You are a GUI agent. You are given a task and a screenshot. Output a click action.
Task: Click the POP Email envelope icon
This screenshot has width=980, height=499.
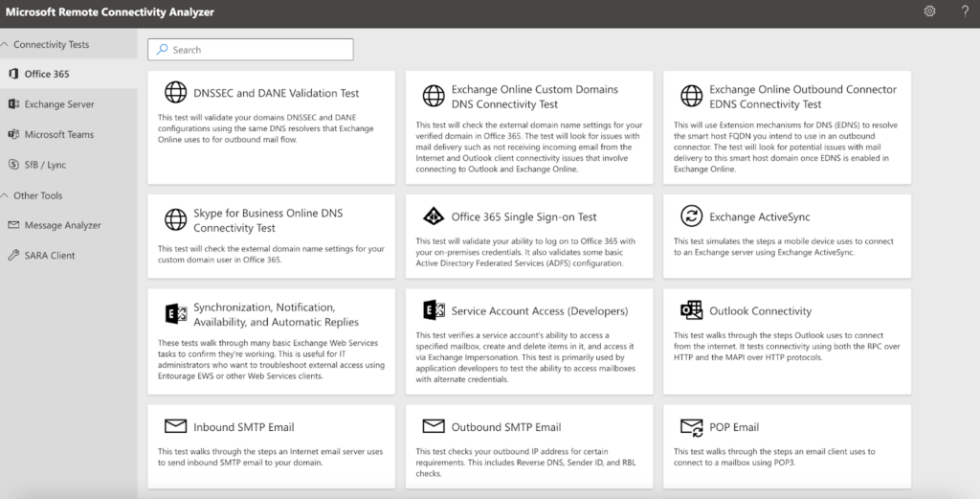691,428
